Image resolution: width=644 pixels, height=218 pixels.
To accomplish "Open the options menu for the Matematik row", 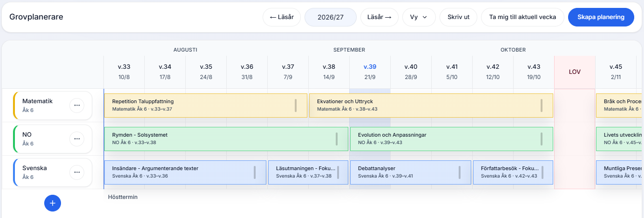I will coord(77,106).
